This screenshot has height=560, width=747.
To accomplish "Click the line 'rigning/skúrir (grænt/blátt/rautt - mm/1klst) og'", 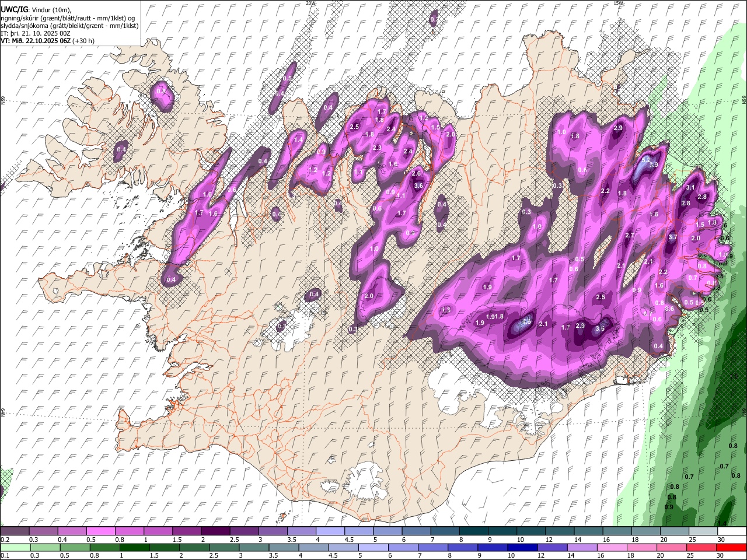I will pos(68,18).
